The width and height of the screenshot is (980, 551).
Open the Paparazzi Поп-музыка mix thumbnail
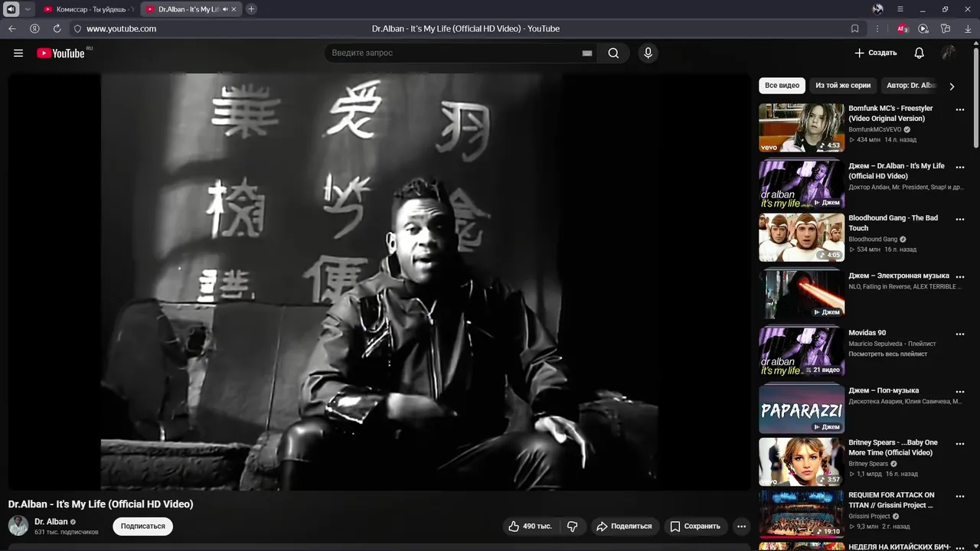[x=802, y=409]
